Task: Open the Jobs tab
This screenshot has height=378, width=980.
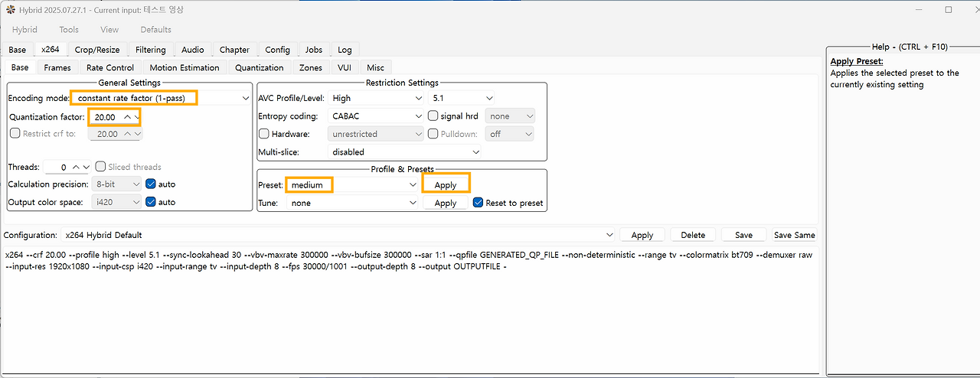Action: pyautogui.click(x=314, y=50)
